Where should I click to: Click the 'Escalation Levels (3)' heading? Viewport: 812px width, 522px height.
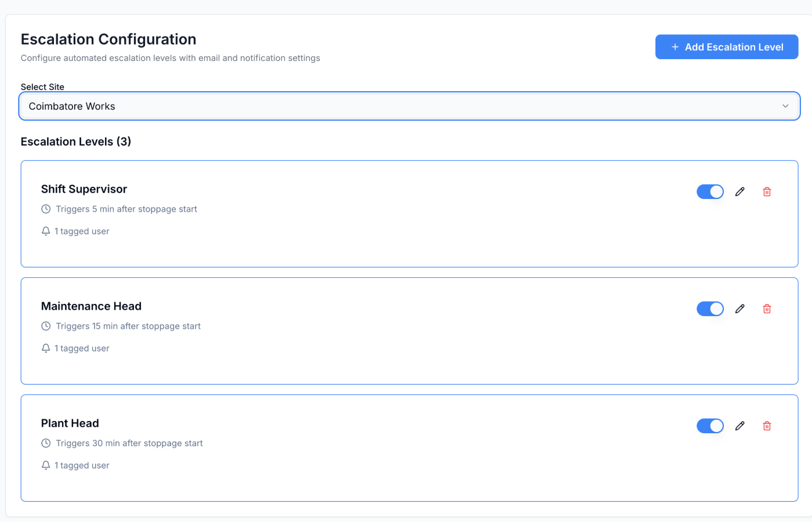click(x=76, y=142)
